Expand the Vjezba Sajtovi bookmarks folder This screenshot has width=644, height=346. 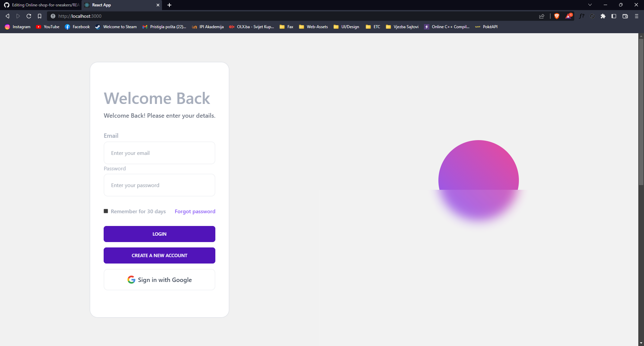pos(402,27)
